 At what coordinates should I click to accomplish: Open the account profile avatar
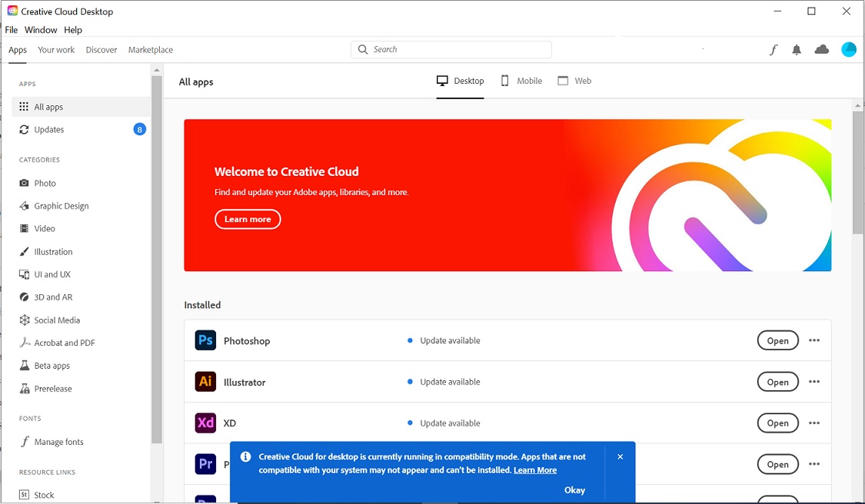[x=848, y=50]
